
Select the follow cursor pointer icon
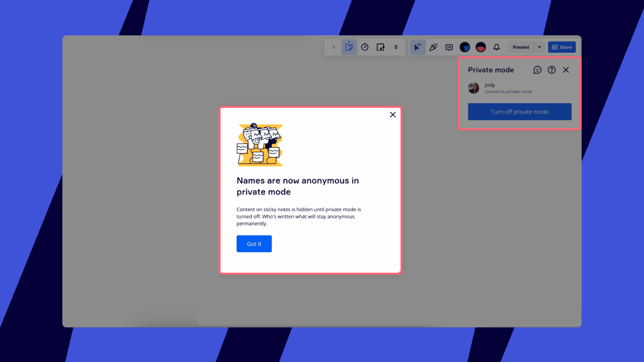click(417, 47)
